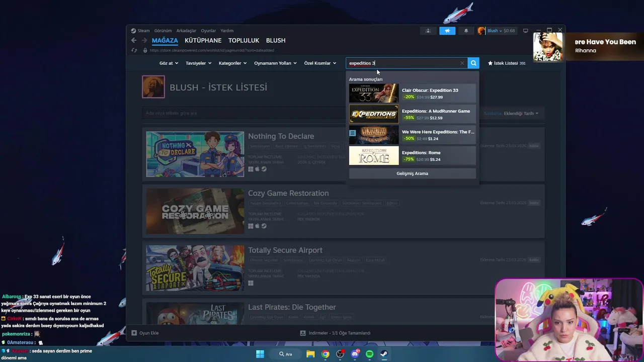
Task: Select We Were Here Expeditions result
Action: tap(412, 135)
